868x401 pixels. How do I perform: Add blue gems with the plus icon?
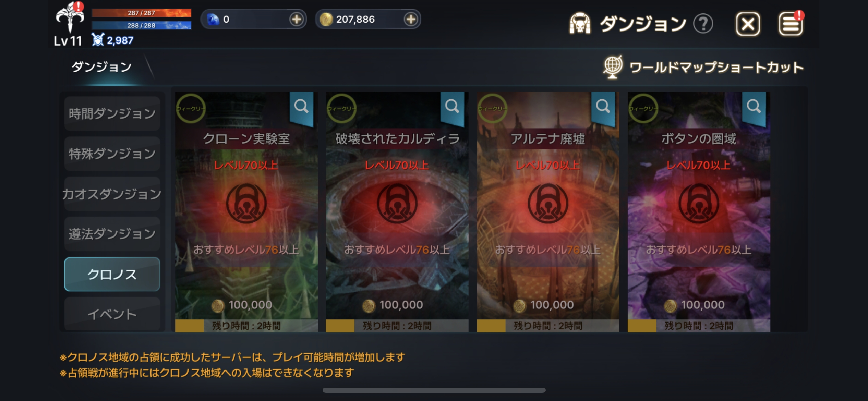point(297,19)
